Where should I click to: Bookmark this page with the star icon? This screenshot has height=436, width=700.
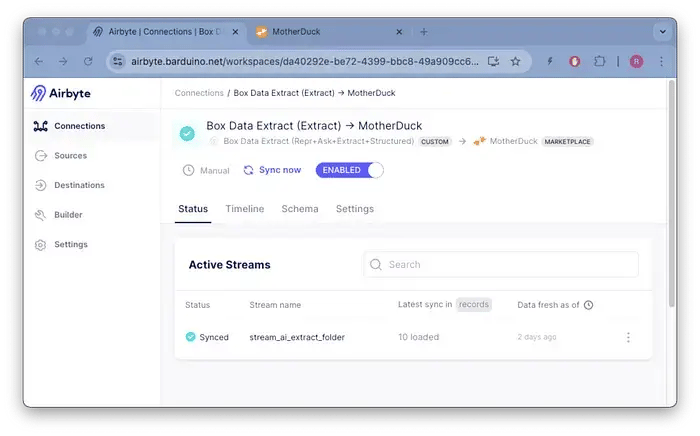tap(515, 61)
